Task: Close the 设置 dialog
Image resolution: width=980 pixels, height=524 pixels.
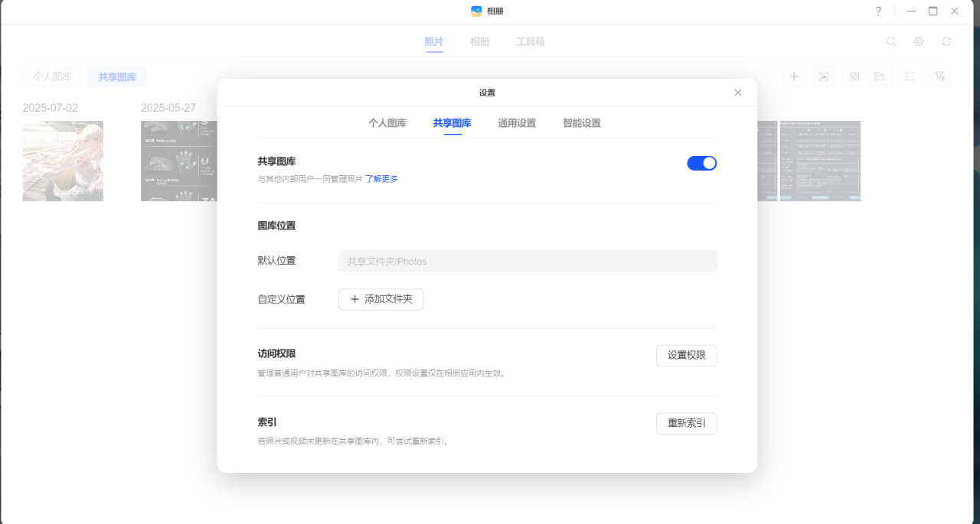Action: [x=738, y=93]
